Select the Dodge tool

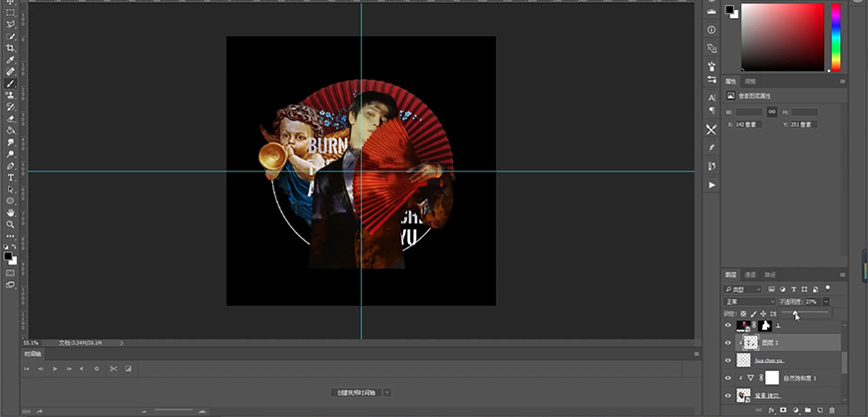(11, 154)
